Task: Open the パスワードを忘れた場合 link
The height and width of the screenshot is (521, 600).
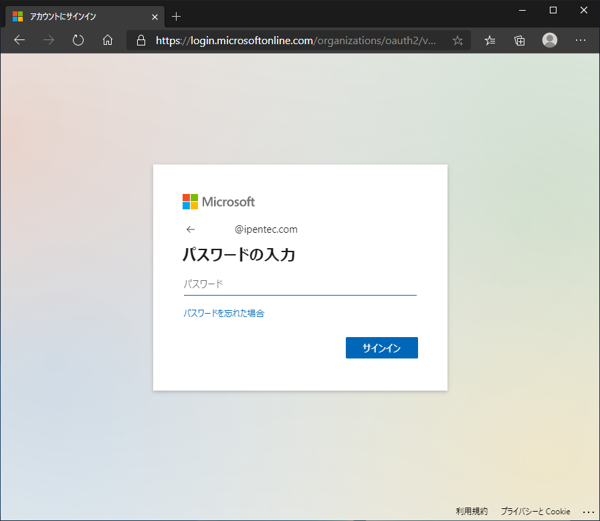Action: pyautogui.click(x=224, y=313)
